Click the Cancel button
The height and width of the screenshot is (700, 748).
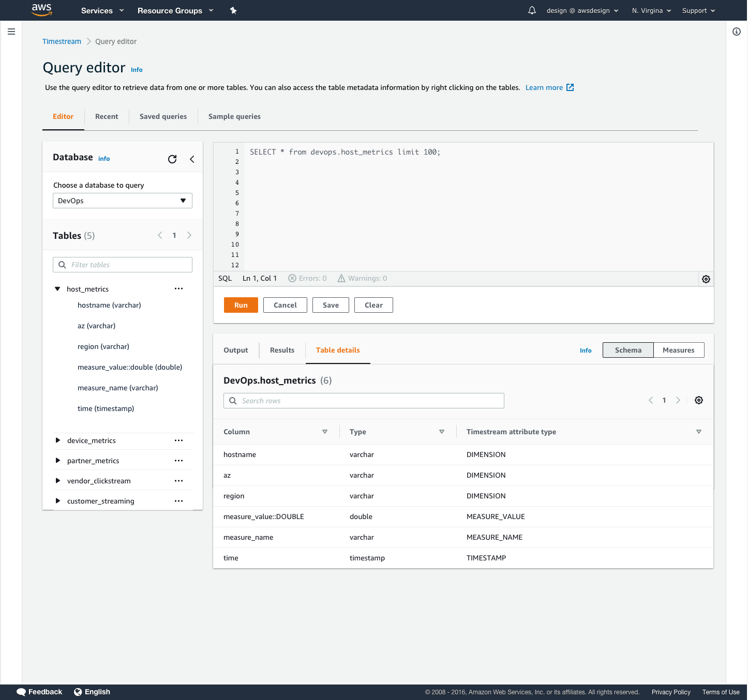[285, 305]
